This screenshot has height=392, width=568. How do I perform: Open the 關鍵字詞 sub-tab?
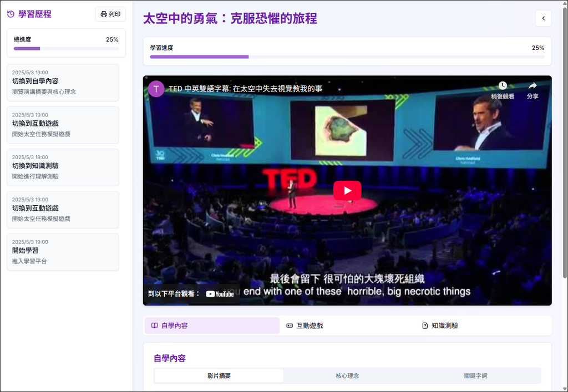tap(475, 376)
